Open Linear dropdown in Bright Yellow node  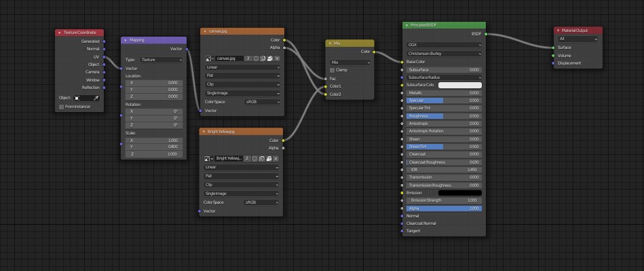tap(242, 167)
